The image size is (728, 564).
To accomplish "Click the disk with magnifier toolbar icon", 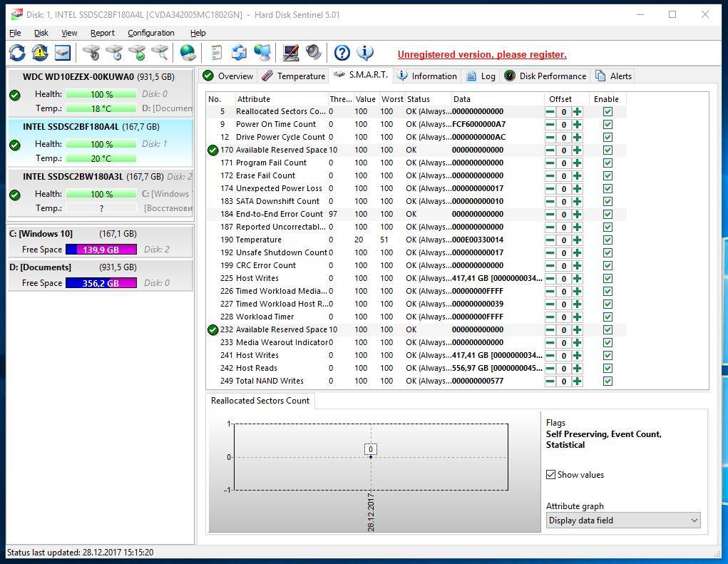I will 160,53.
